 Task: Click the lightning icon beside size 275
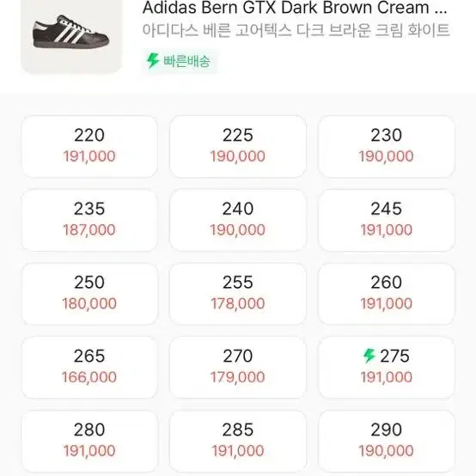pyautogui.click(x=369, y=356)
